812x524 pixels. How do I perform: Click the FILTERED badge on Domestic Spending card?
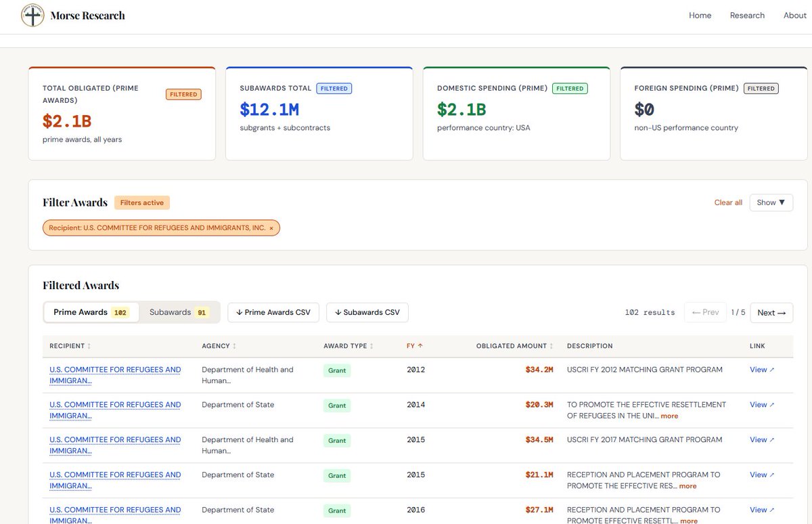[x=570, y=89]
